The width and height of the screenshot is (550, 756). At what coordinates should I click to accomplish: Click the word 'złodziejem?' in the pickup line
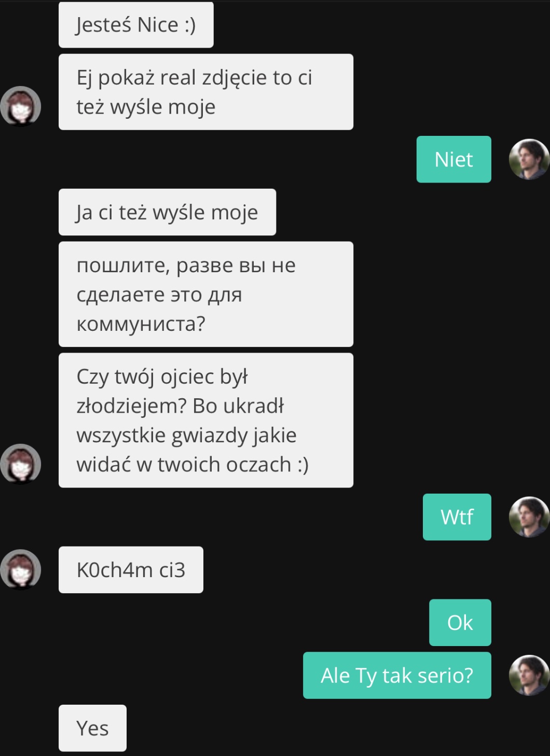click(131, 407)
